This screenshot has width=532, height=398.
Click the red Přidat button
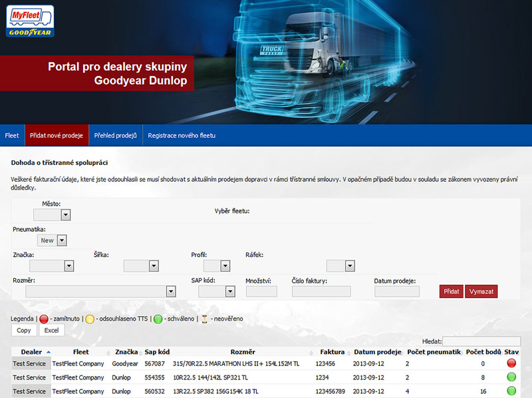pos(452,292)
